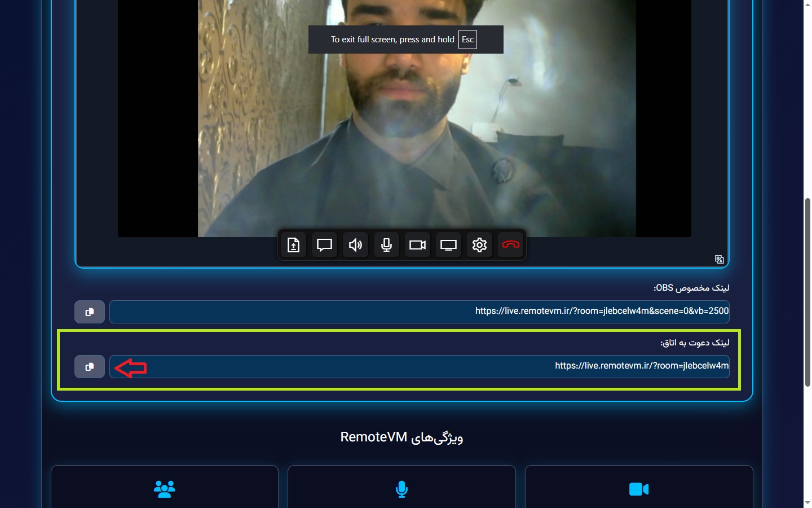Mute the speaker output
This screenshot has height=508, width=812.
pyautogui.click(x=355, y=245)
